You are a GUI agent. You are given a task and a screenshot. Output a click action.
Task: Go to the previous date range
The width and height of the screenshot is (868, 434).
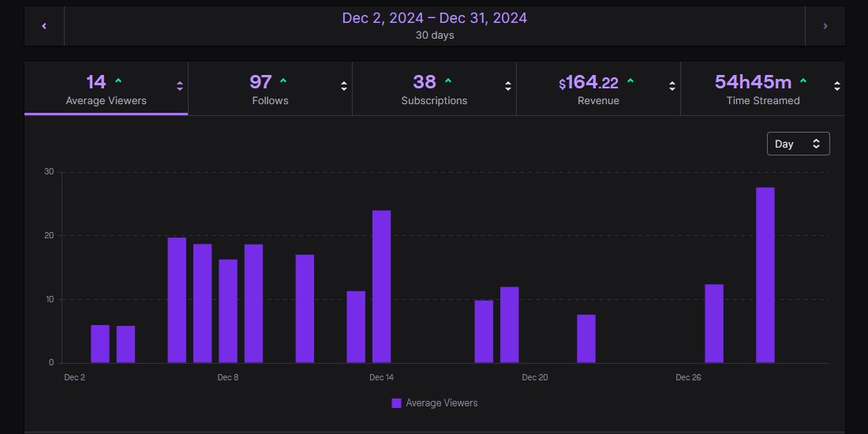(44, 26)
